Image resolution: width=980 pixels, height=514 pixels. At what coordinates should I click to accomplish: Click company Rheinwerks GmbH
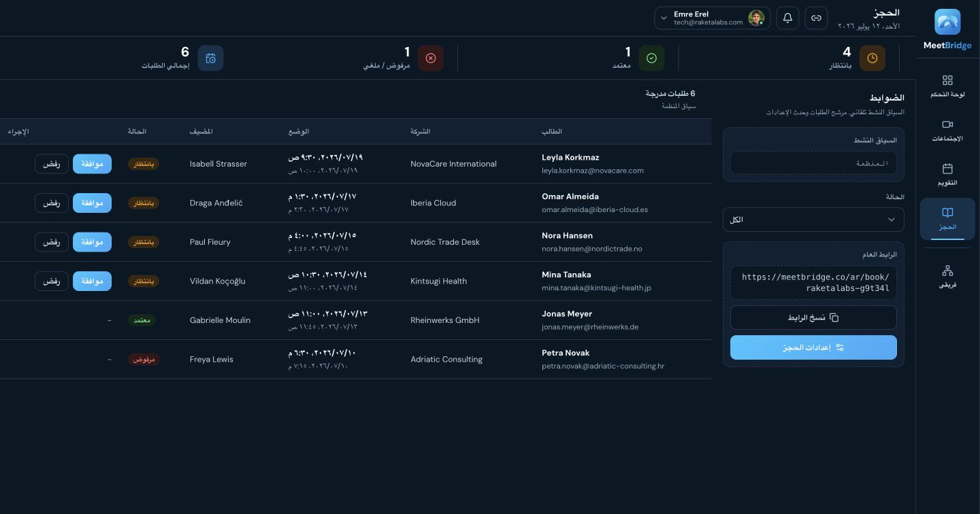(445, 320)
